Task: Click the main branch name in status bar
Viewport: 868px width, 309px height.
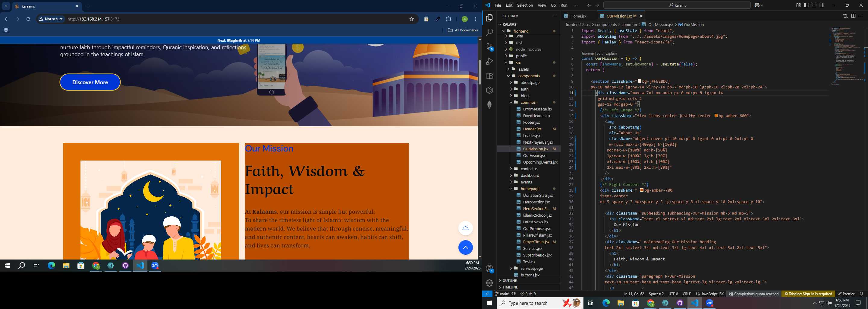Action: click(502, 294)
